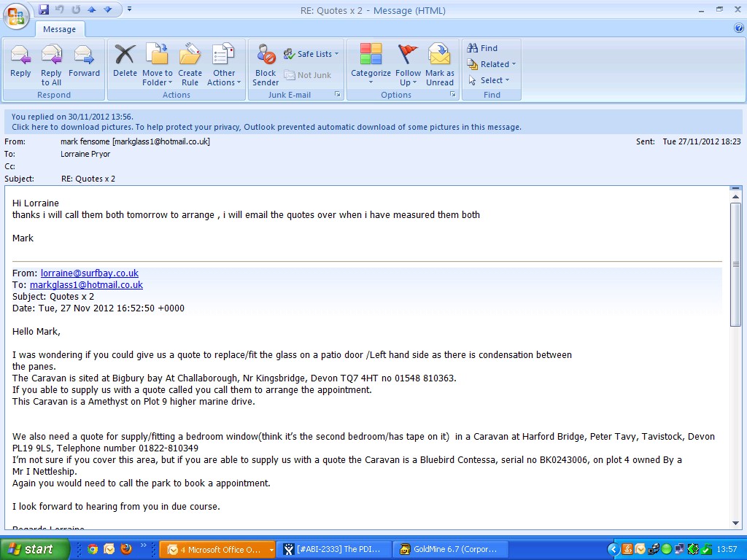
Task: Click the green shield tray icon
Action: pos(706,550)
